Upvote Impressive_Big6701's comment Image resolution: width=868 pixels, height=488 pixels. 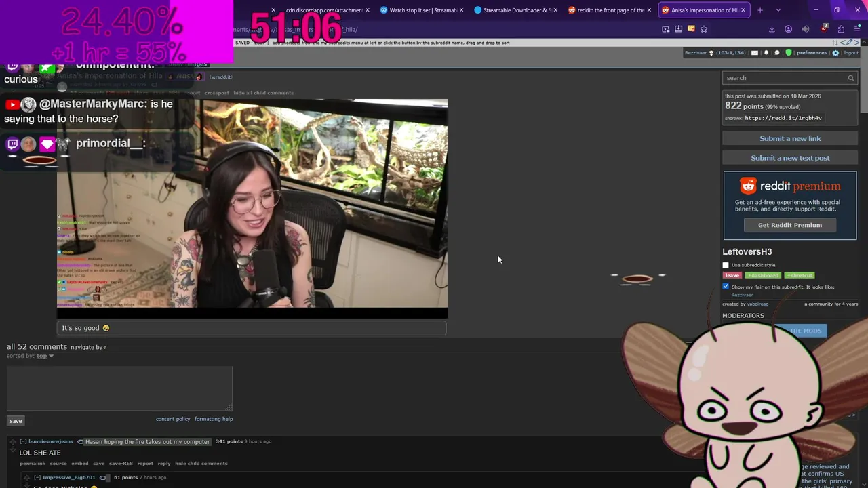(27, 478)
